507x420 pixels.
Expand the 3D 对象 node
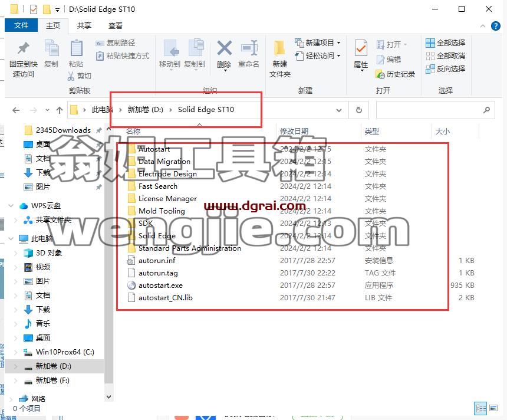pos(15,253)
